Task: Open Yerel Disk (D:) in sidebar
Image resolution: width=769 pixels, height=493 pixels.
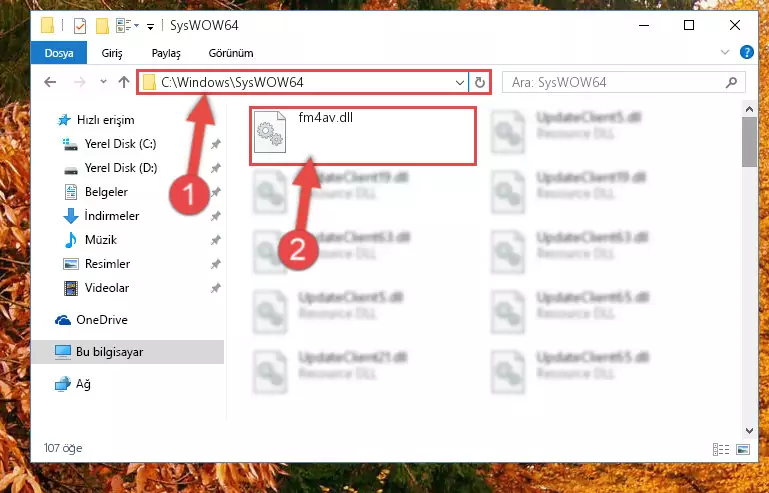Action: click(x=121, y=168)
